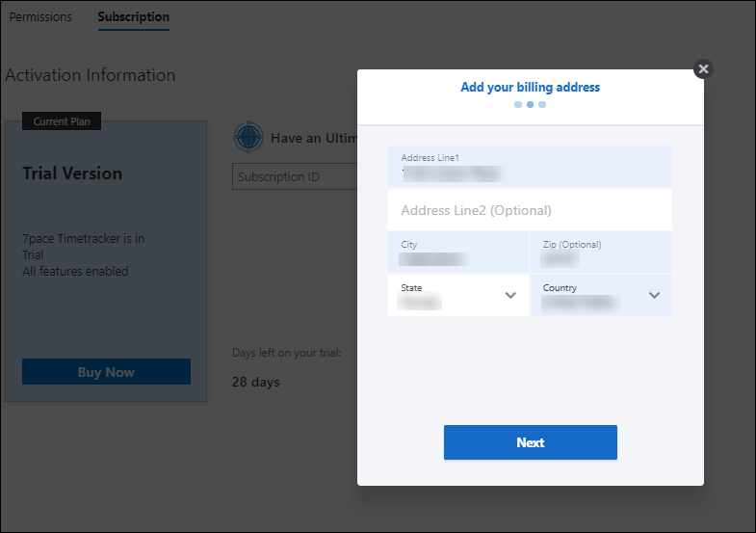Open the Country dropdown
The image size is (756, 533).
coord(601,295)
